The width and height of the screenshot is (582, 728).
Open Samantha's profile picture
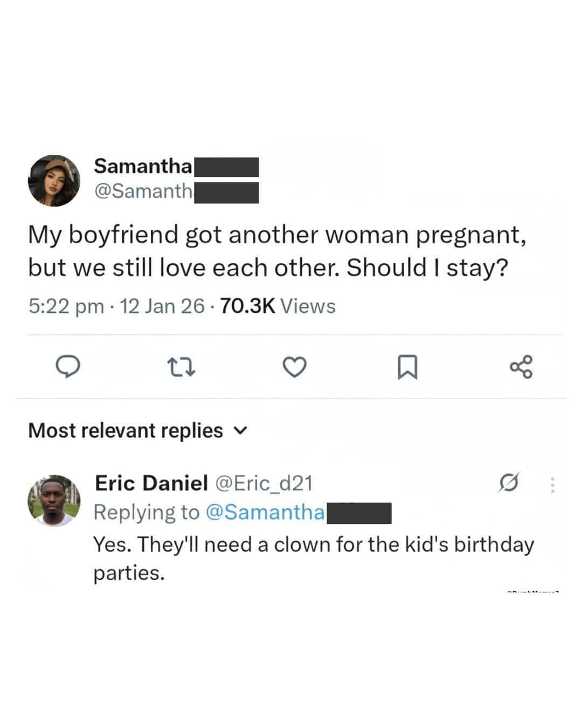54,181
